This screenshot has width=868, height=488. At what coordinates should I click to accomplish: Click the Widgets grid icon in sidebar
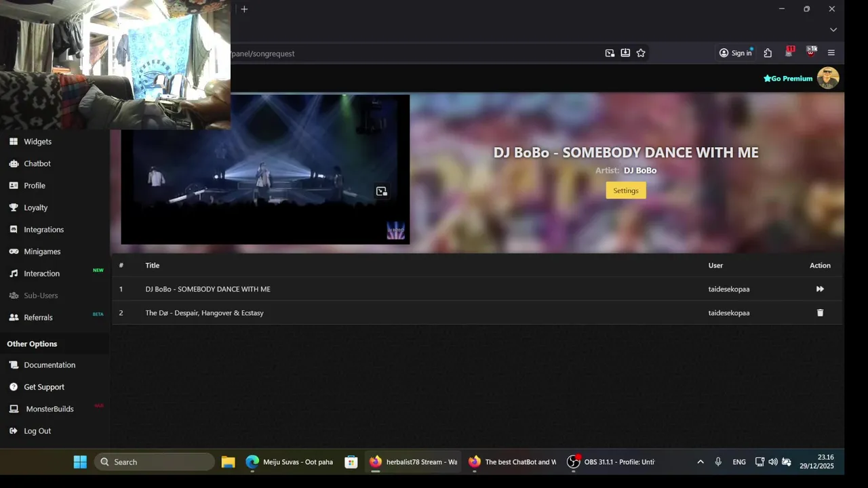[14, 142]
